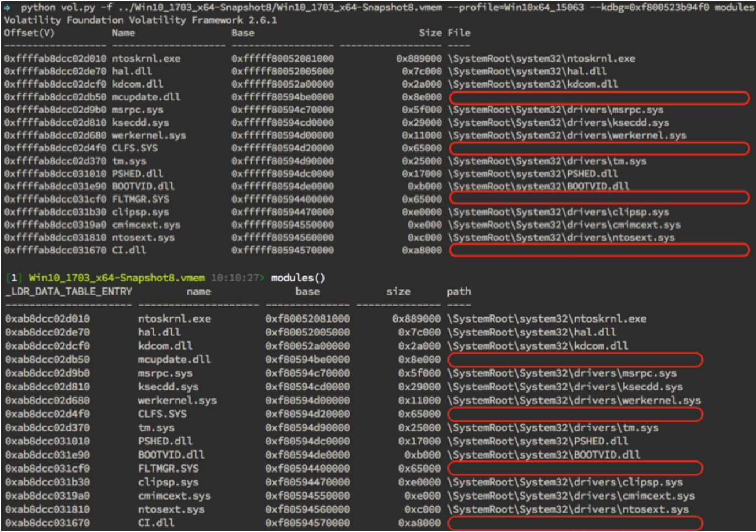This screenshot has width=756, height=532.
Task: Select offset '0xffffab8dcc031670' of CI.dll
Action: click(55, 250)
